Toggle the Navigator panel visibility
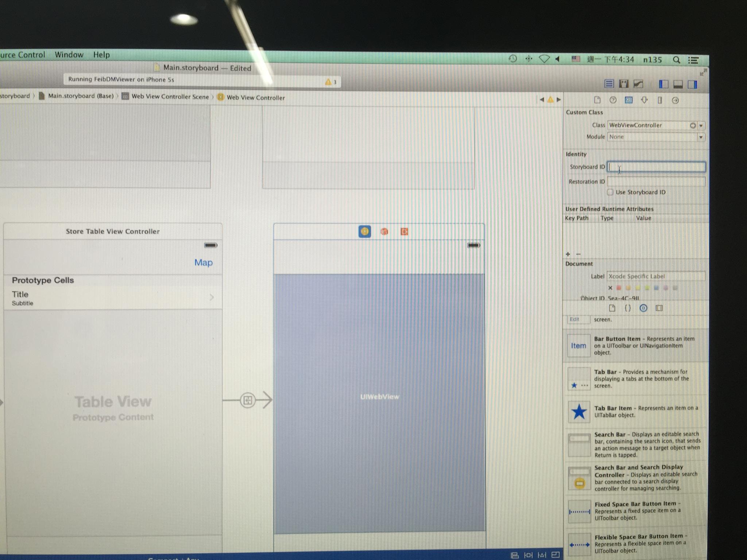Viewport: 747px width, 560px height. tap(663, 85)
